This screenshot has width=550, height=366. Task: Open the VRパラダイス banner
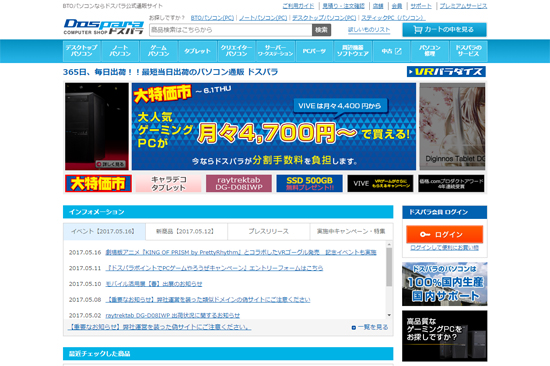coord(446,72)
